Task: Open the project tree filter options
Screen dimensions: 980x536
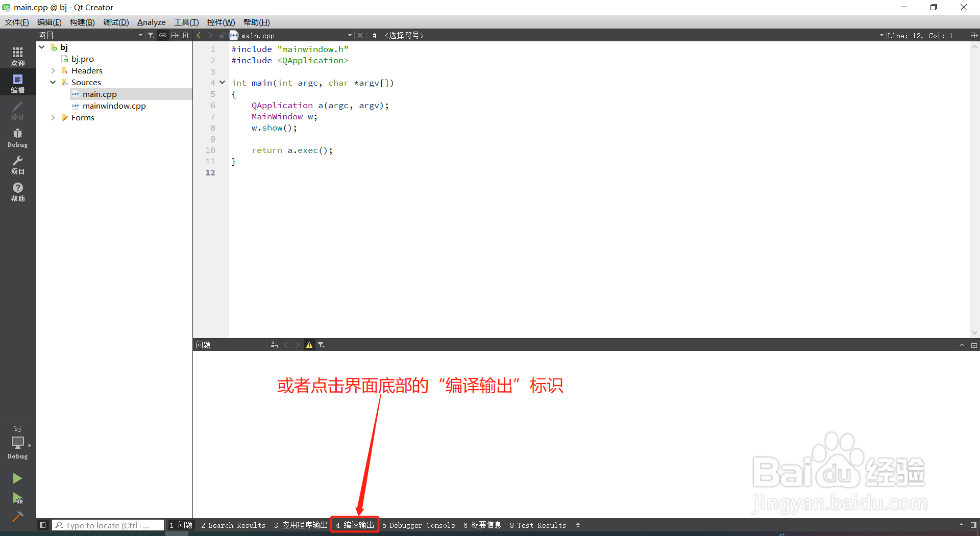Action: (x=151, y=35)
